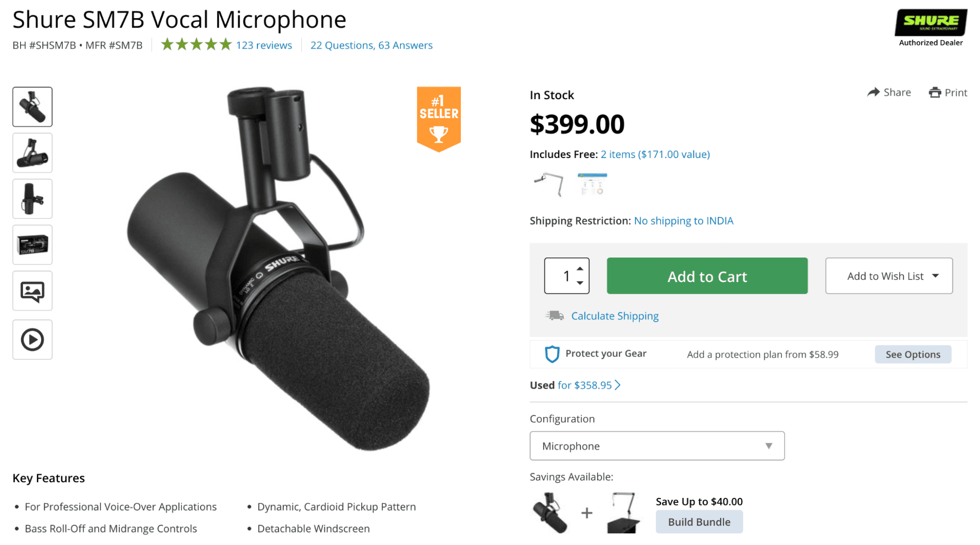Open the product video play icon

pyautogui.click(x=32, y=339)
